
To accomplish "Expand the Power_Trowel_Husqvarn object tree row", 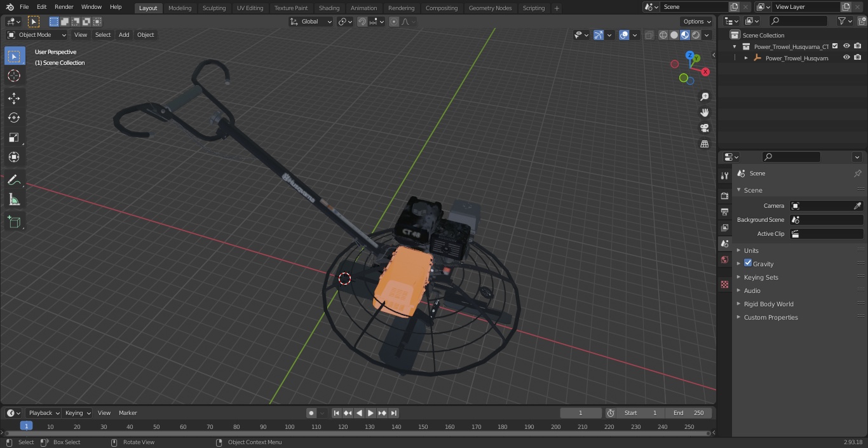I will click(746, 58).
